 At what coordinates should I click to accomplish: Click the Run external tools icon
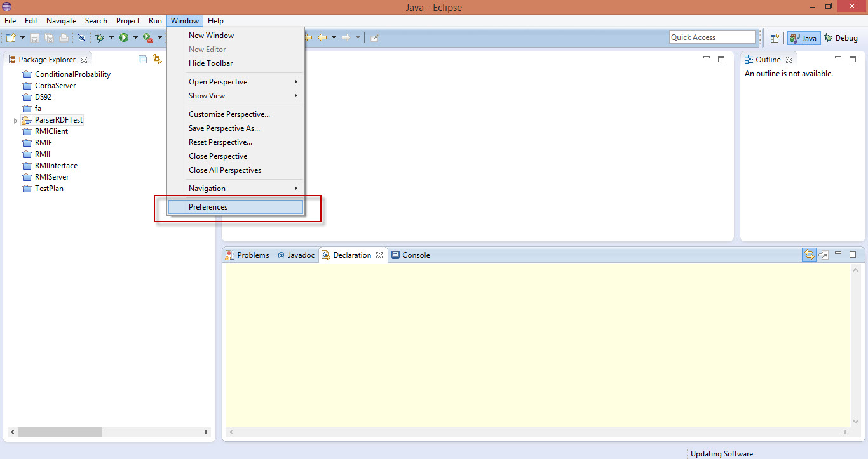147,37
